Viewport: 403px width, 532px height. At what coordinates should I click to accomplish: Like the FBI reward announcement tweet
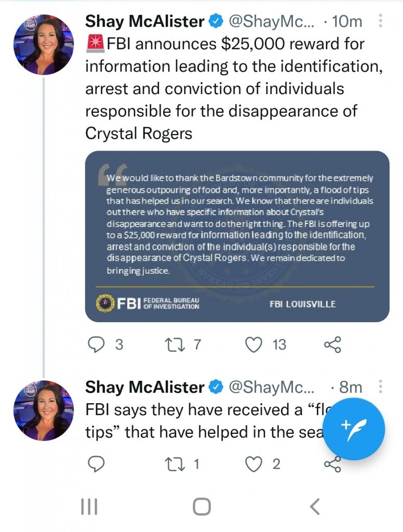coord(254,344)
